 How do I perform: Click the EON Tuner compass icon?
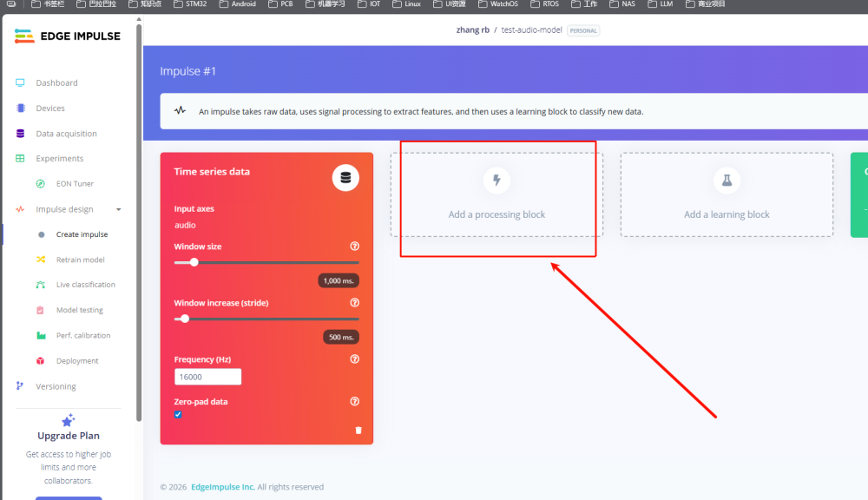[x=40, y=184]
